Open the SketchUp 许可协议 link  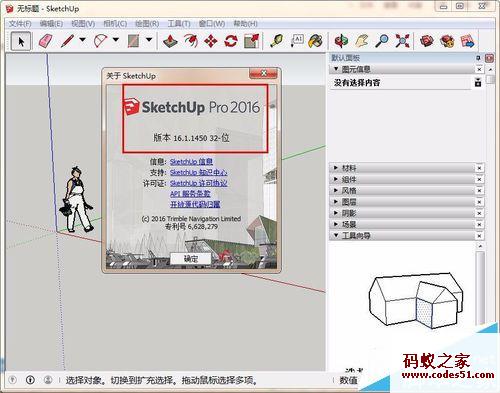tap(199, 183)
